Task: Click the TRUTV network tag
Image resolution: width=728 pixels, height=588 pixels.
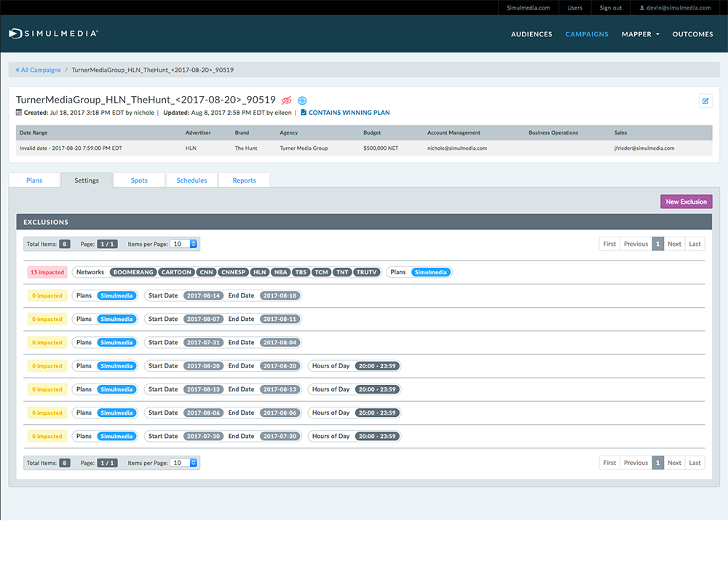Action: [366, 272]
